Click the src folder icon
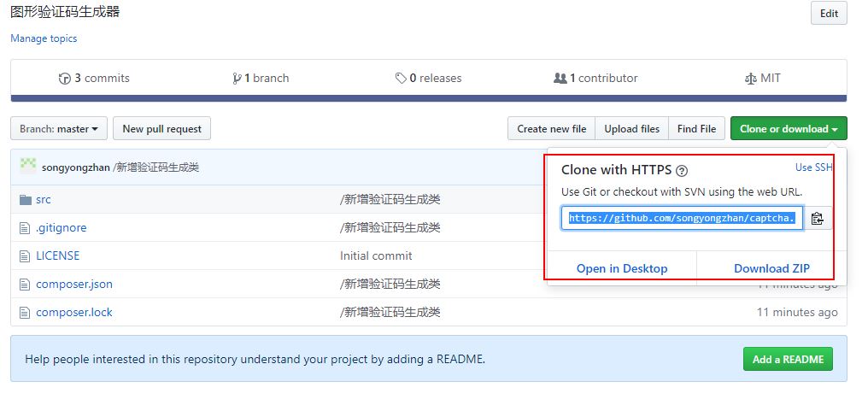Viewport: 868px width, 411px height. [x=25, y=200]
